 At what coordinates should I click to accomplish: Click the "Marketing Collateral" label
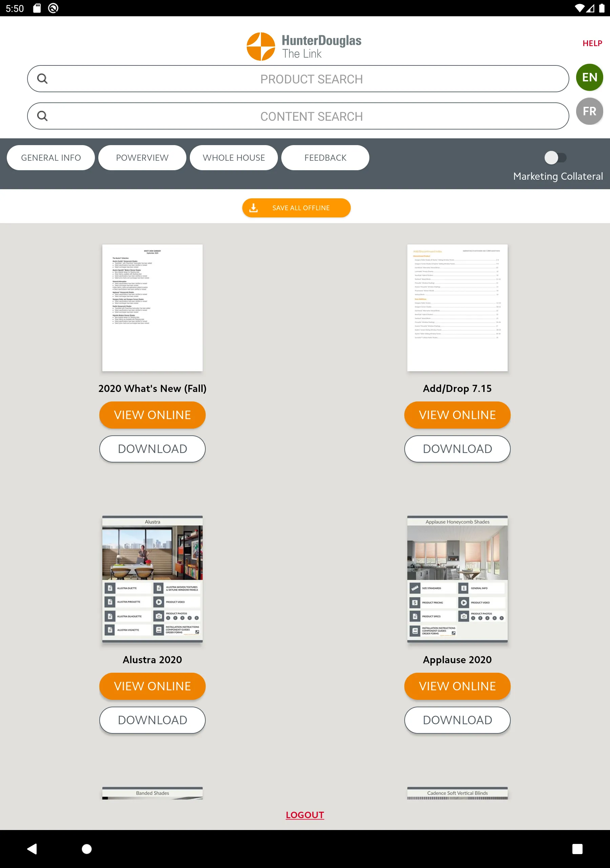(558, 177)
